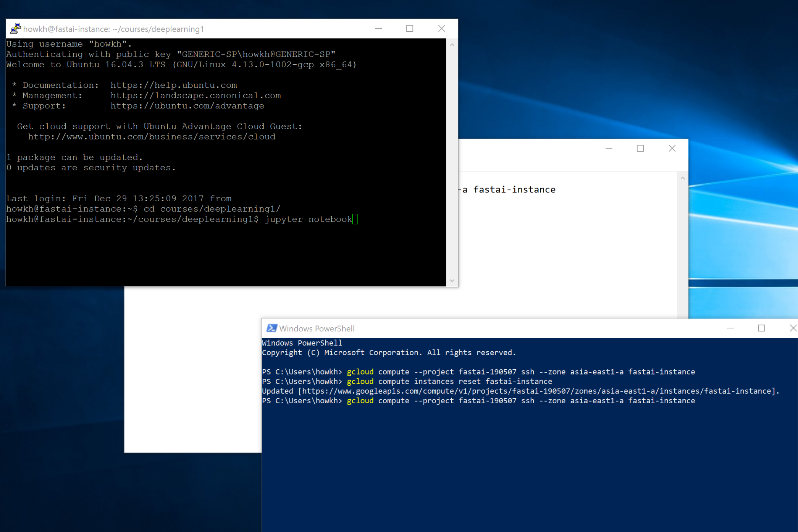Open the ubuntu.com/advantage Support link
798x532 pixels.
187,105
